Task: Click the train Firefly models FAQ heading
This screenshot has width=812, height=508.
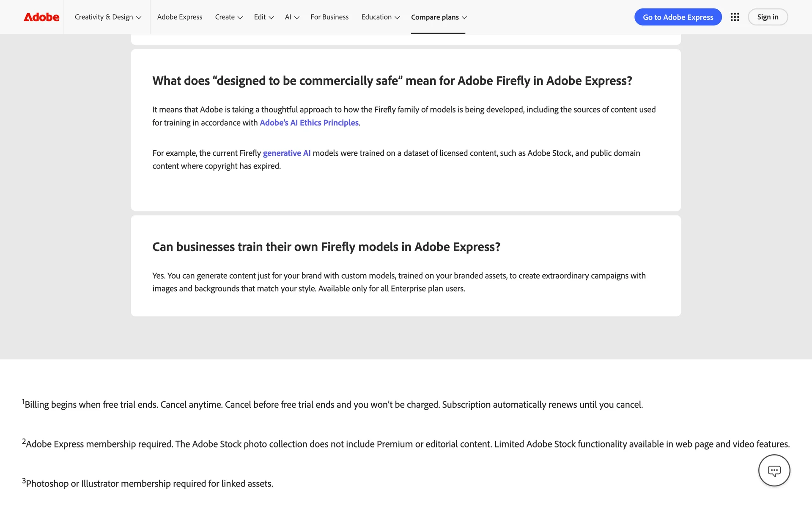Action: click(x=326, y=247)
